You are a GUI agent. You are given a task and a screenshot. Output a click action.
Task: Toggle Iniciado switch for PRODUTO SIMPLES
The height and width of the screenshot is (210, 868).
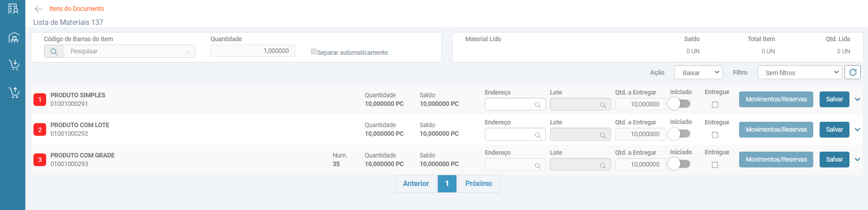(679, 104)
